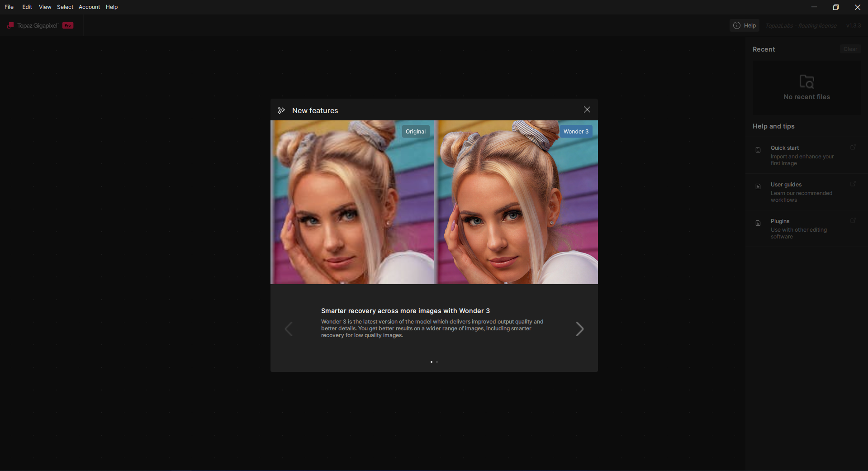
Task: Open the Account menu
Action: click(x=89, y=7)
